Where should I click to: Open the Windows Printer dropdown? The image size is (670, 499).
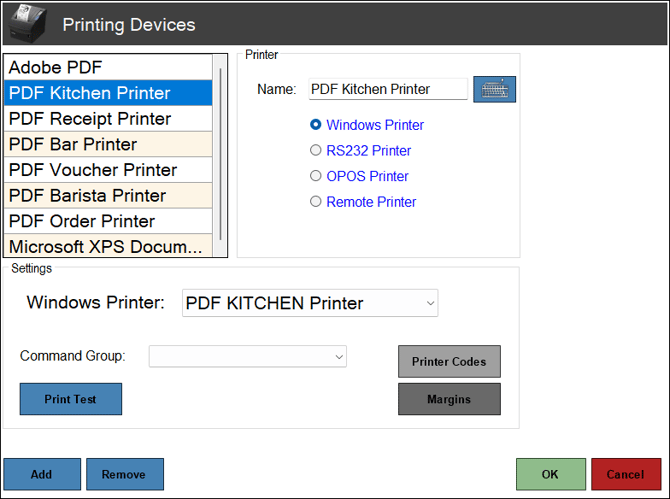tap(310, 303)
